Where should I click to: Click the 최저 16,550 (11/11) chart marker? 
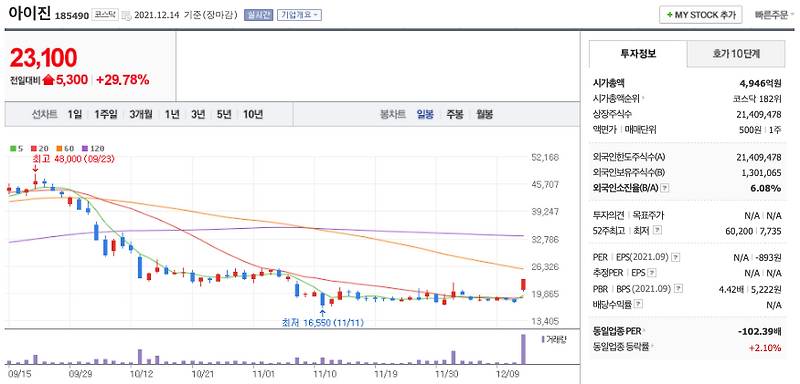click(322, 322)
